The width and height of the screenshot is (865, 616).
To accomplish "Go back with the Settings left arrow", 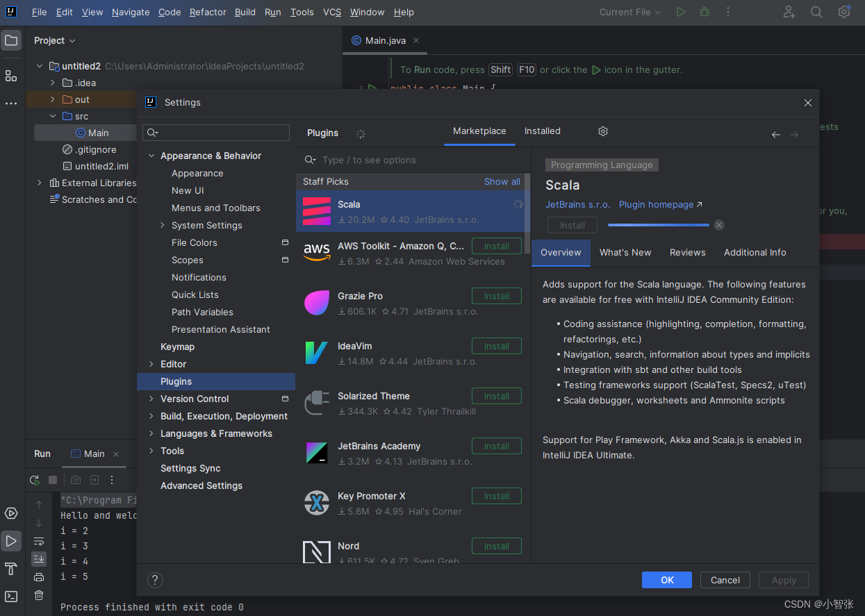I will click(x=776, y=135).
